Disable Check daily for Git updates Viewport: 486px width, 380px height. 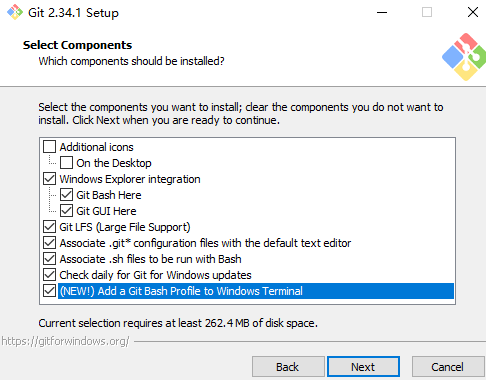coord(49,275)
